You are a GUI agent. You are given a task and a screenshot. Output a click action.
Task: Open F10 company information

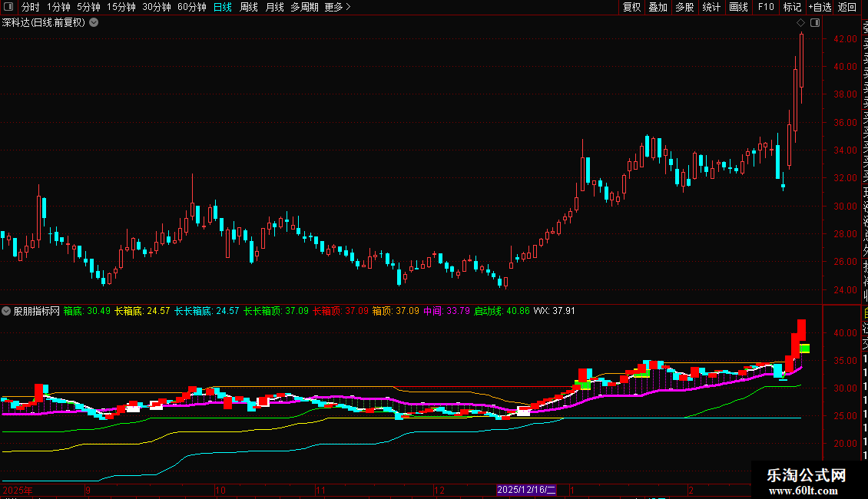(766, 7)
